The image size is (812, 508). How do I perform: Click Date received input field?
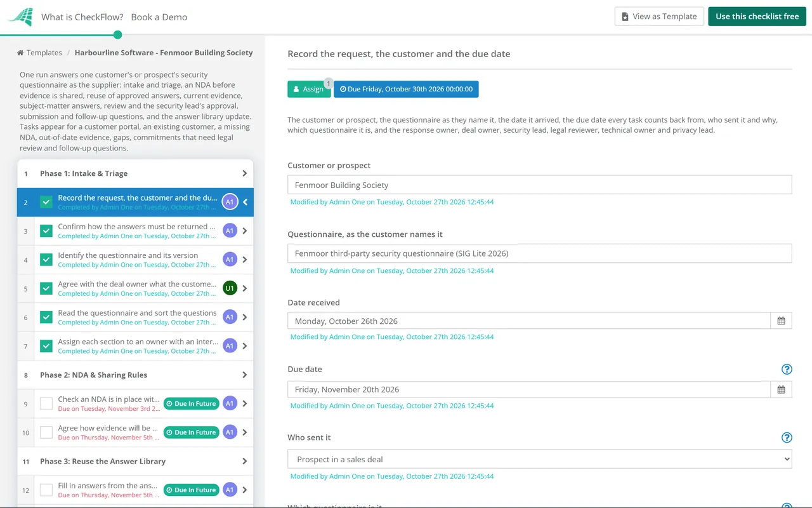click(x=529, y=321)
